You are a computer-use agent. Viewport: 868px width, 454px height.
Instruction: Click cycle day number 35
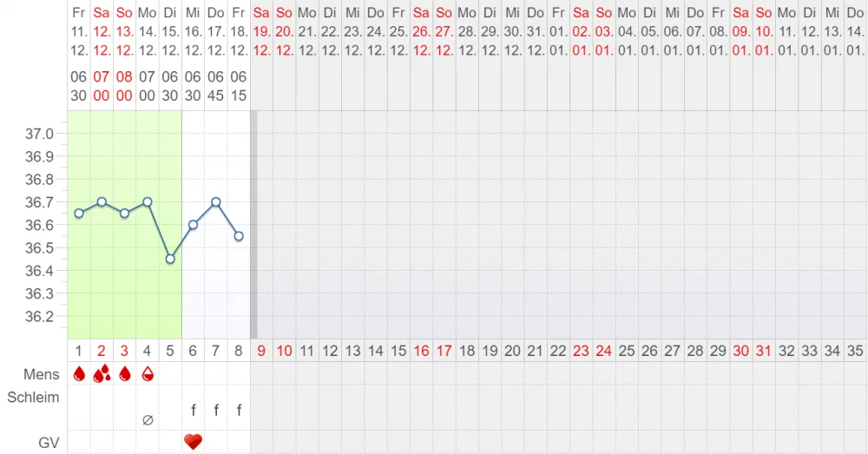point(855,351)
